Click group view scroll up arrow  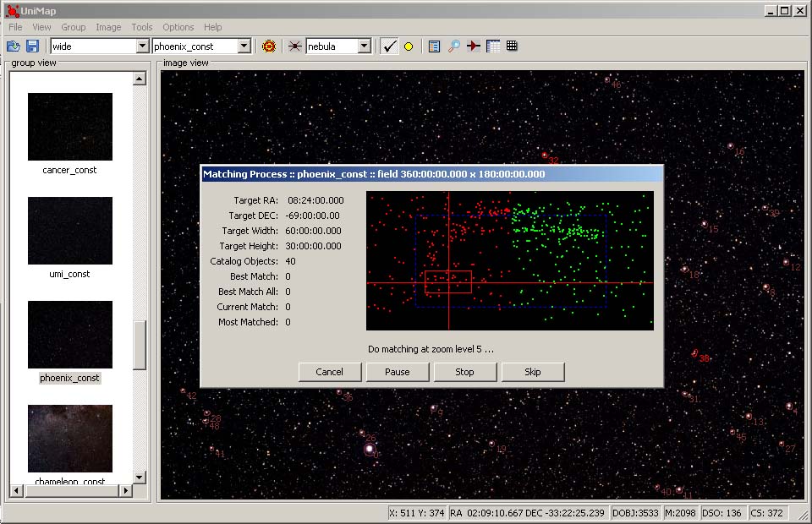click(x=139, y=79)
